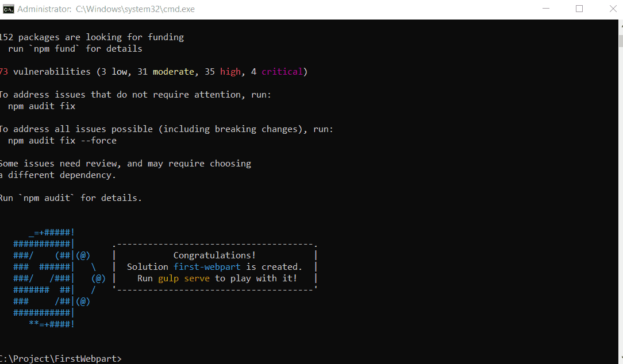Select the 'critical' vulnerability count text

coord(282,71)
